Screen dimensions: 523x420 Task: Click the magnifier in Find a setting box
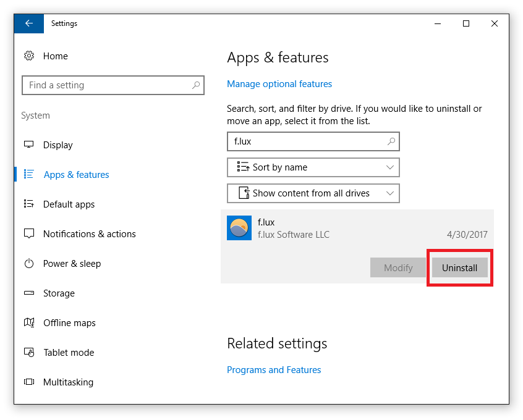tap(196, 85)
